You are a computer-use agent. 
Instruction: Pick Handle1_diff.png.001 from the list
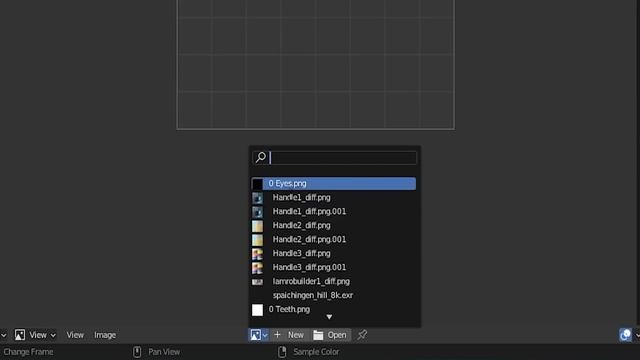(x=333, y=211)
